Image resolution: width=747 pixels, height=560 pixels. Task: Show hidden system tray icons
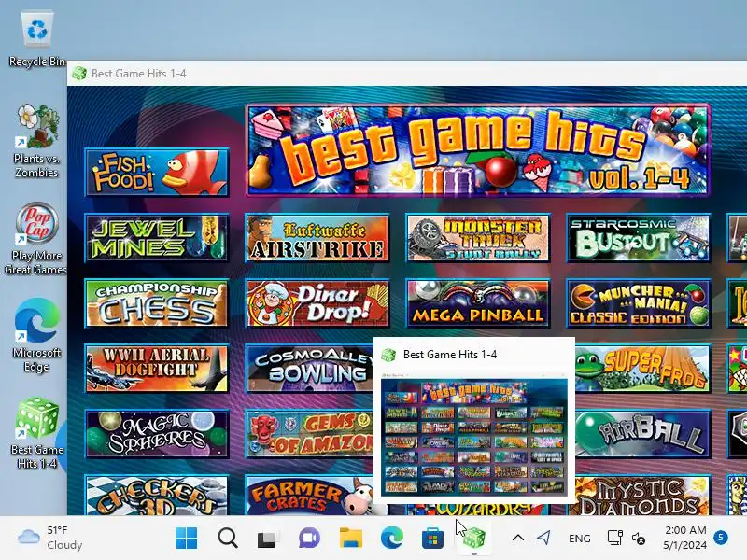coord(518,539)
